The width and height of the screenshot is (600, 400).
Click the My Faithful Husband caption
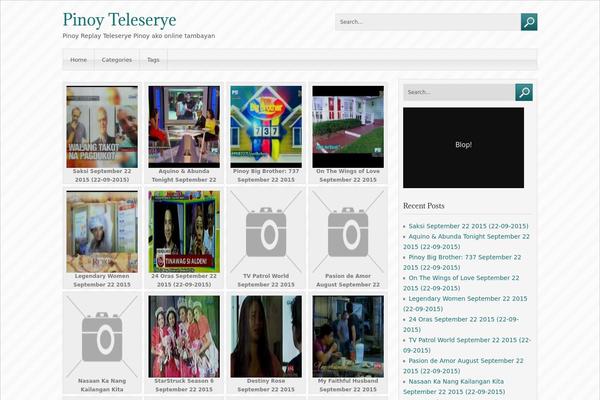348,385
